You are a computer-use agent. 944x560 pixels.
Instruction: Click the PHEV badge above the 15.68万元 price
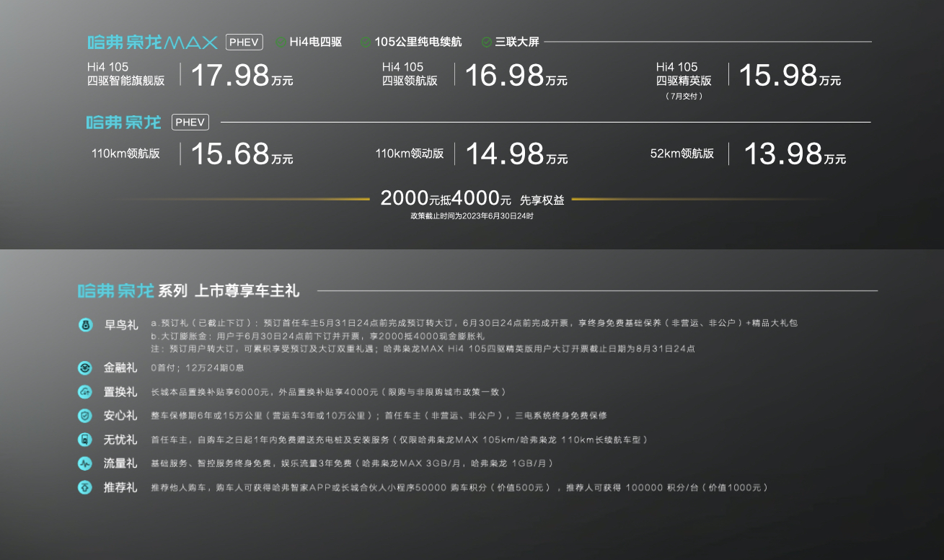pos(190,123)
